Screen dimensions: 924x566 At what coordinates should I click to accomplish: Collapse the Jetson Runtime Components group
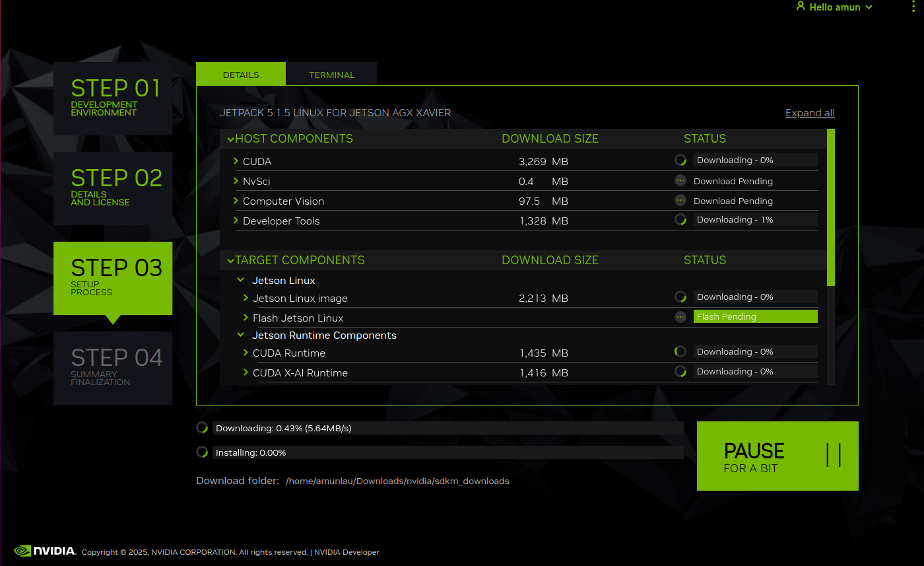(241, 335)
